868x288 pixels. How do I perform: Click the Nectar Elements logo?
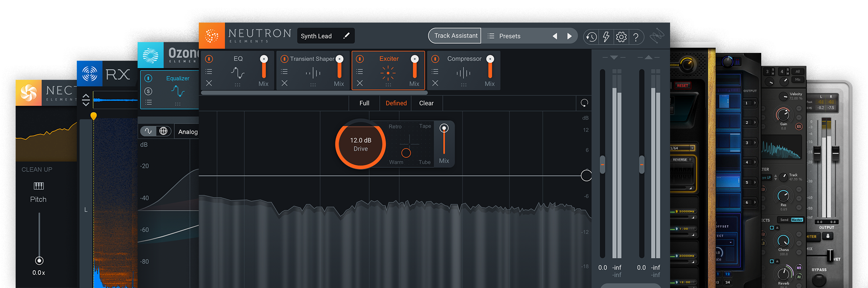click(x=29, y=93)
